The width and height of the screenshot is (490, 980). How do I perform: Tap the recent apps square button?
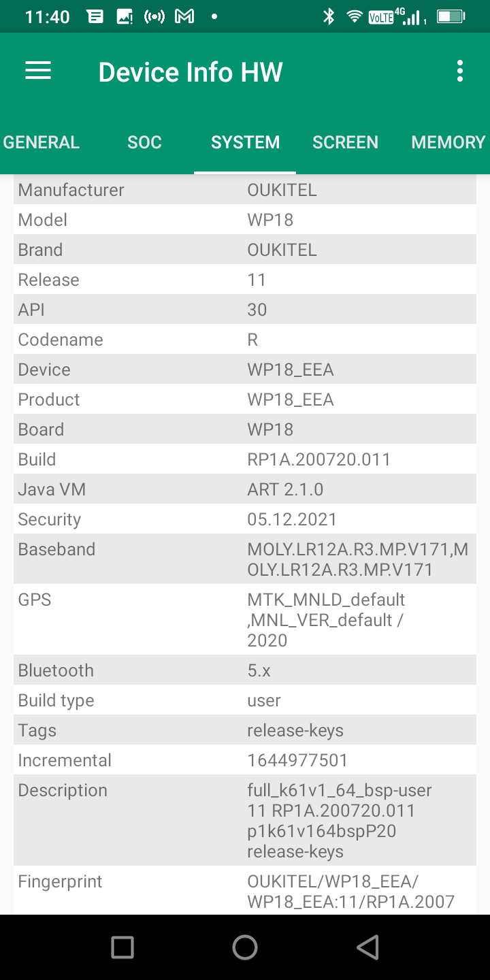tap(122, 947)
